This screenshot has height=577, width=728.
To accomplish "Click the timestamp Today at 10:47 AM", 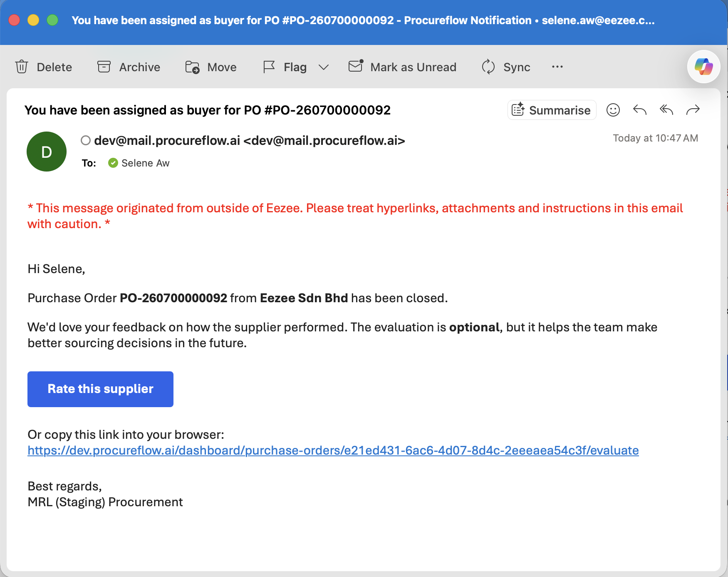I will pyautogui.click(x=655, y=138).
